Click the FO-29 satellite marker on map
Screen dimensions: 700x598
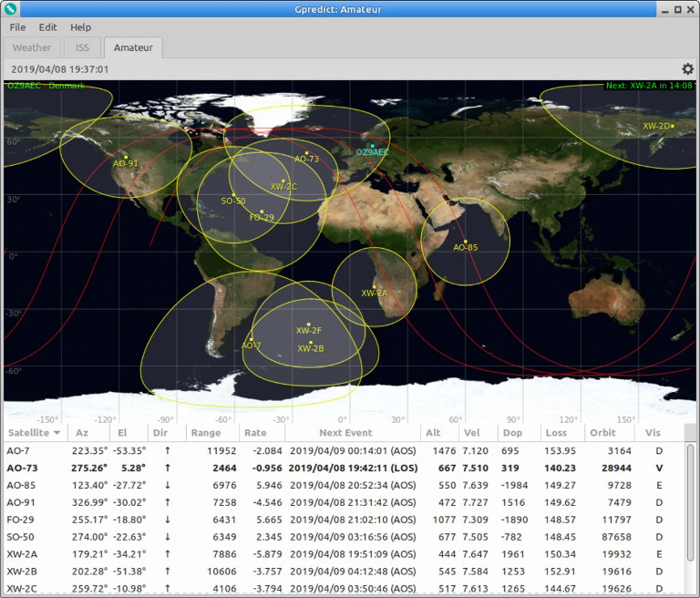tap(262, 211)
